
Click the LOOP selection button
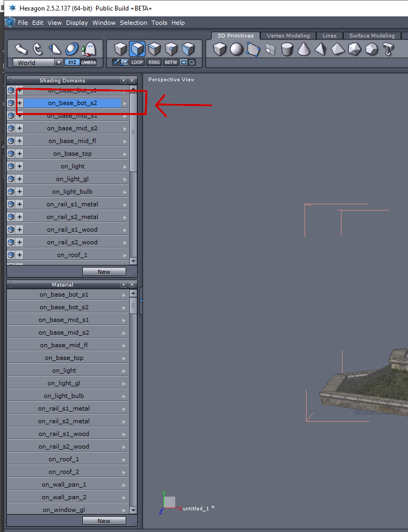pyautogui.click(x=137, y=62)
